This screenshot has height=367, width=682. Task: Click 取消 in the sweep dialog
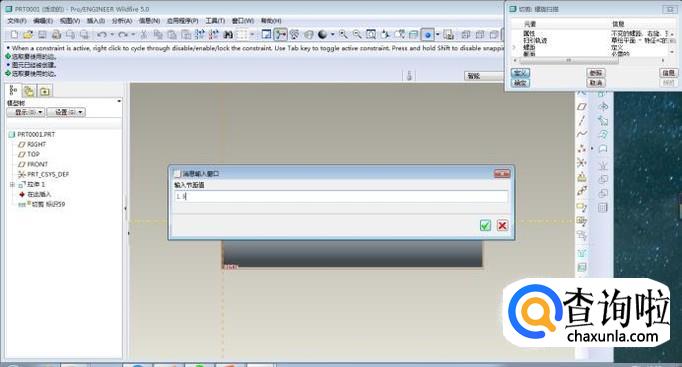[x=595, y=82]
